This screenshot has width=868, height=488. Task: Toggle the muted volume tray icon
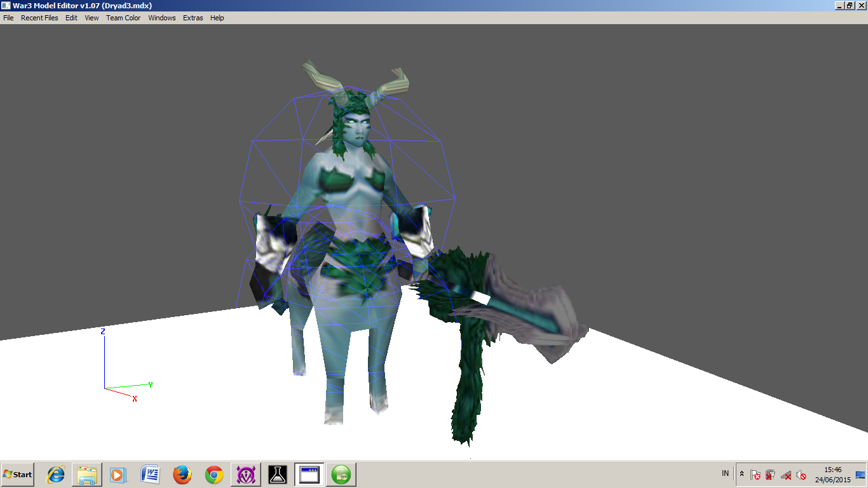tap(801, 475)
